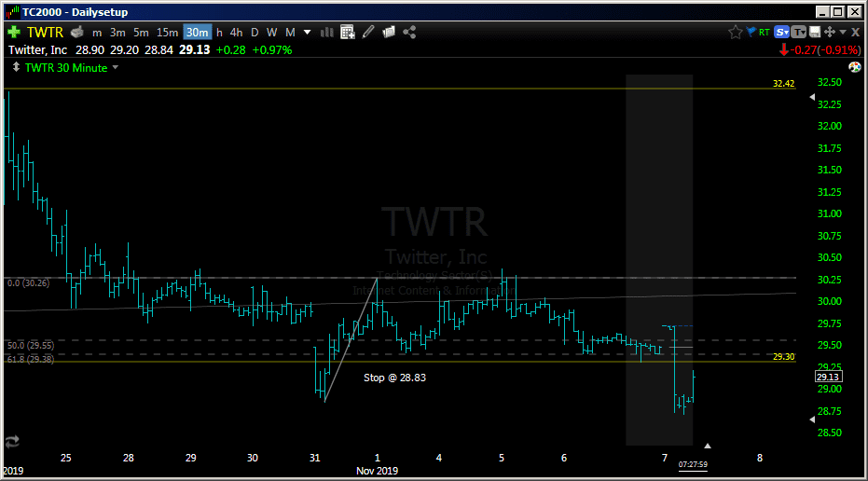Switch to the 15m timeframe
868x481 pixels.
(167, 33)
